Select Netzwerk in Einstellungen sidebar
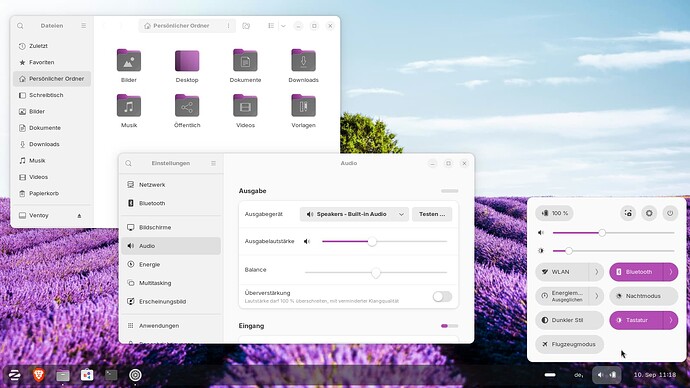The height and width of the screenshot is (388, 690). click(x=171, y=185)
